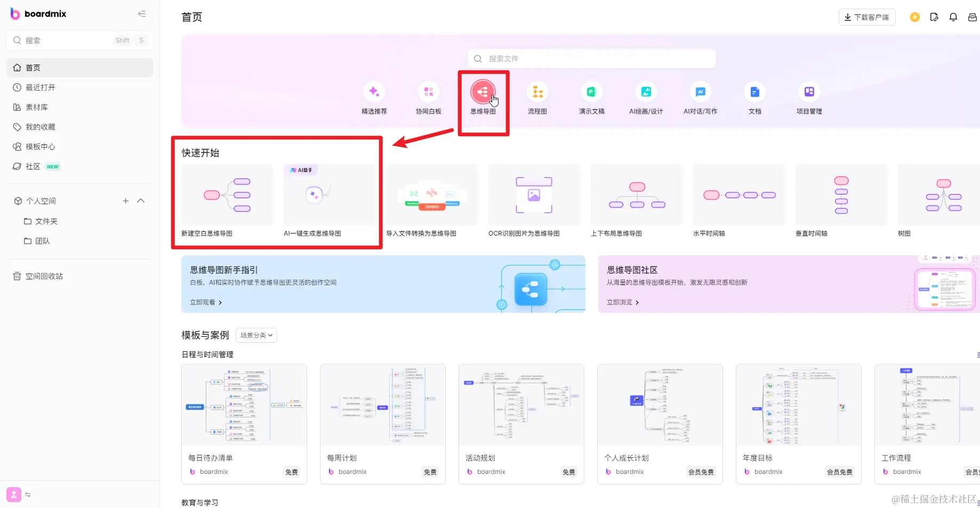Open the 精选推荐 recommendations icon

(374, 92)
